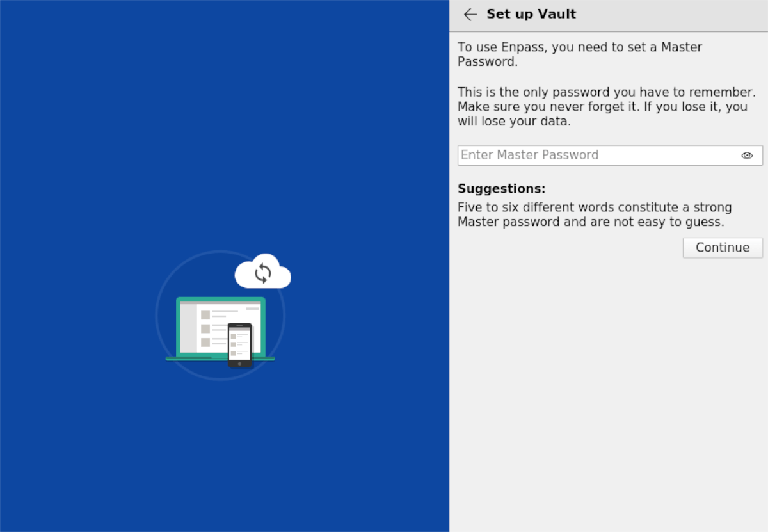Screen dimensions: 768x532
Task: Confirm setup by clicking Continue
Action: click(x=723, y=248)
